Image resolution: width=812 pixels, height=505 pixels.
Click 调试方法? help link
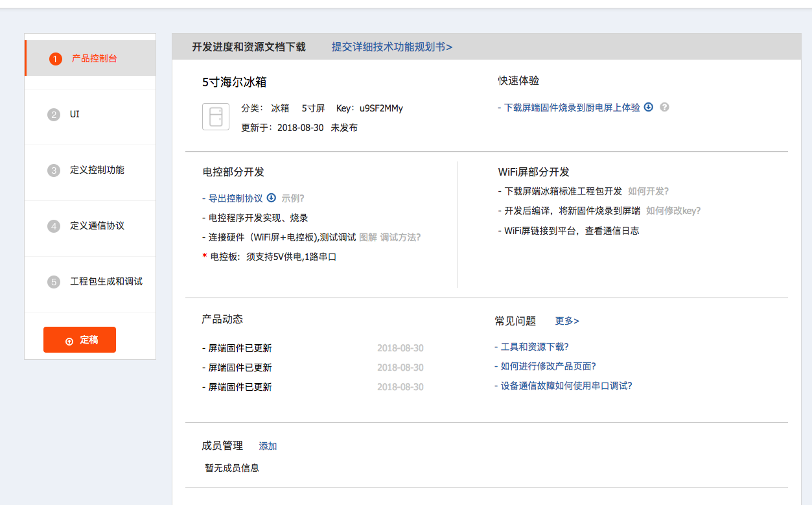(x=400, y=237)
